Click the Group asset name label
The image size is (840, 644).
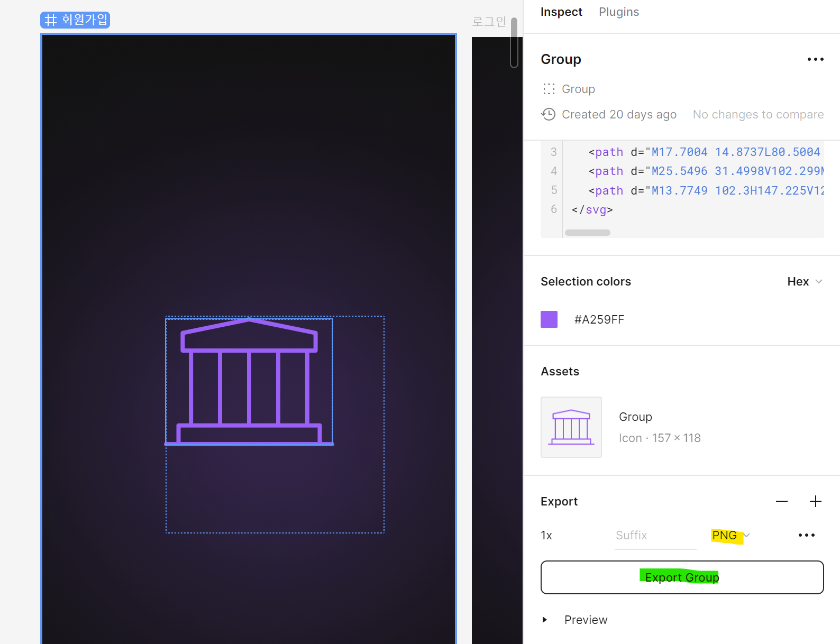click(635, 417)
